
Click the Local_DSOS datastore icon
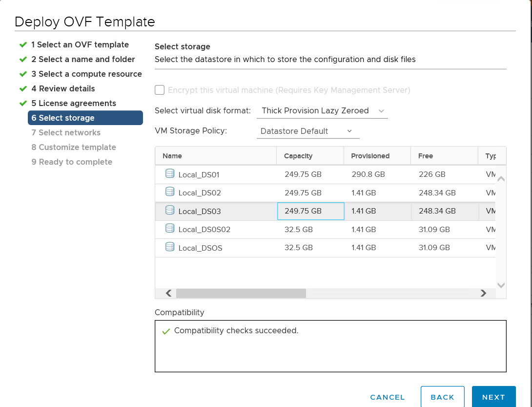pyautogui.click(x=170, y=247)
